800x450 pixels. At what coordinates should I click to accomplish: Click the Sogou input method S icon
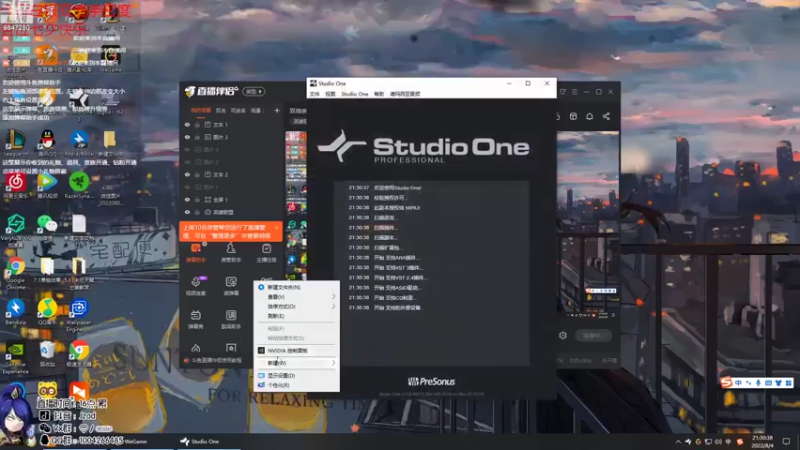727,382
